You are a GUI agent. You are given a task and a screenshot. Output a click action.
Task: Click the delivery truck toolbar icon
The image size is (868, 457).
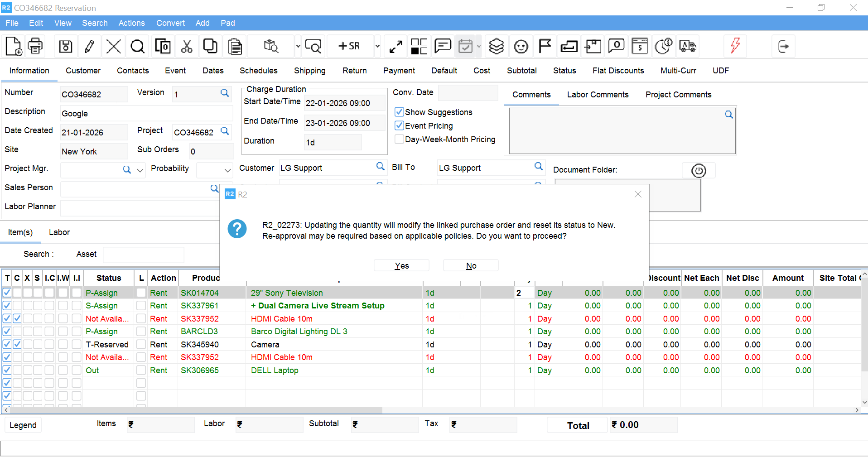click(x=687, y=46)
